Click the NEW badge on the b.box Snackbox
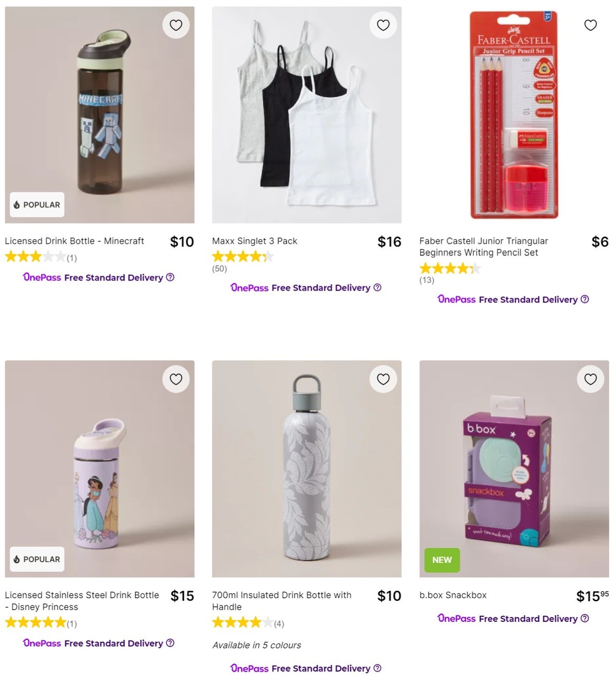The width and height of the screenshot is (616, 683). pyautogui.click(x=442, y=560)
